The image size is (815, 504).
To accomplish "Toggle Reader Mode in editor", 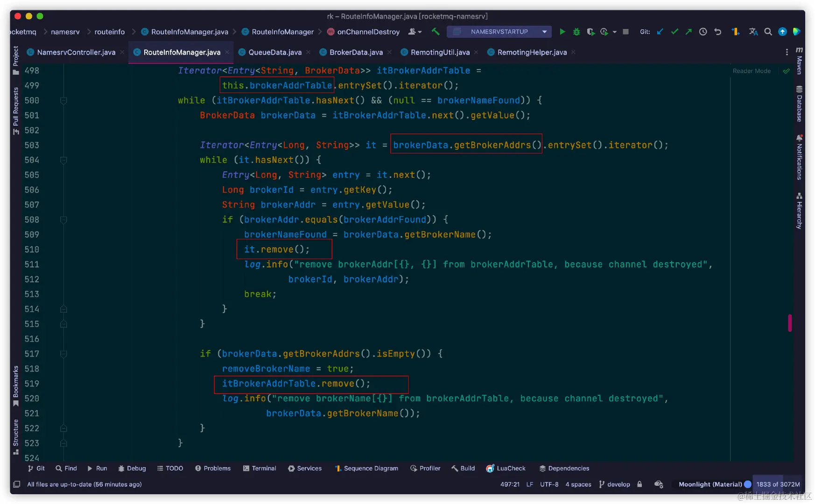I will point(752,71).
